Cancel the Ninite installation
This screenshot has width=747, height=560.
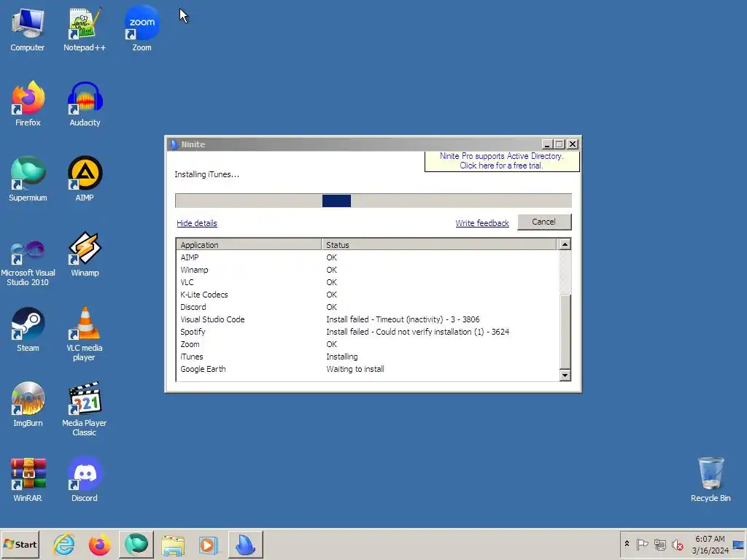544,222
